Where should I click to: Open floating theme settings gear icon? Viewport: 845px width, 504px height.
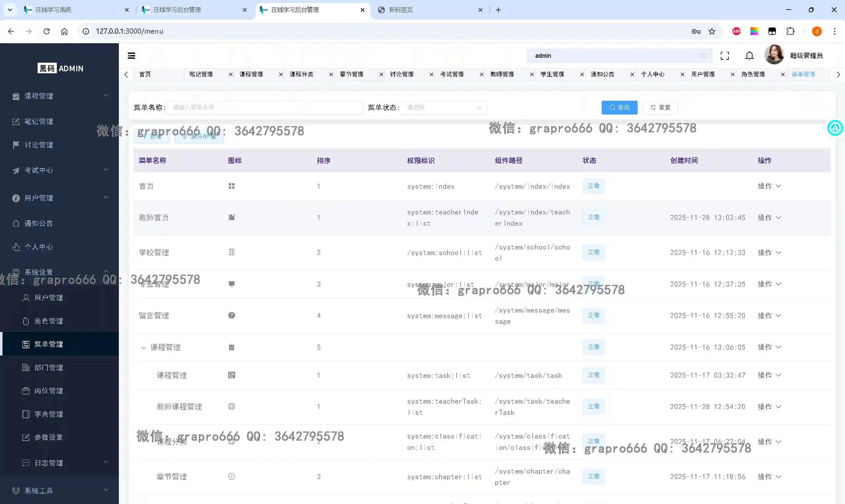point(835,128)
